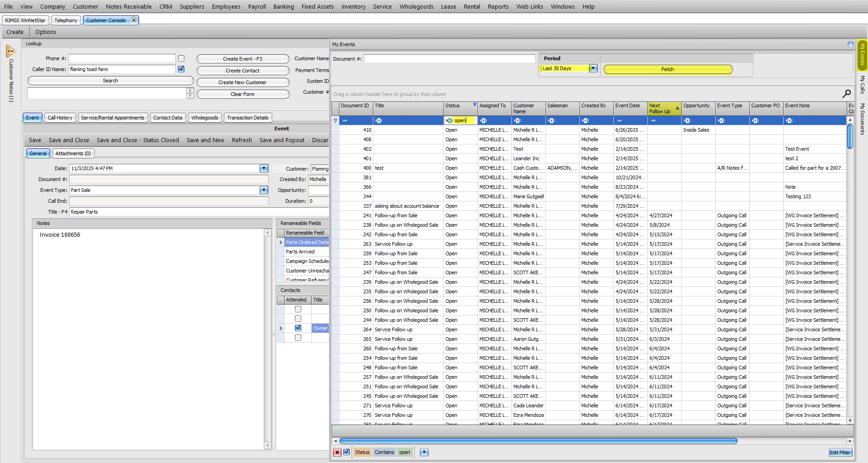
Task: Click the blue circle icon in My Events header
Action: pos(850,44)
